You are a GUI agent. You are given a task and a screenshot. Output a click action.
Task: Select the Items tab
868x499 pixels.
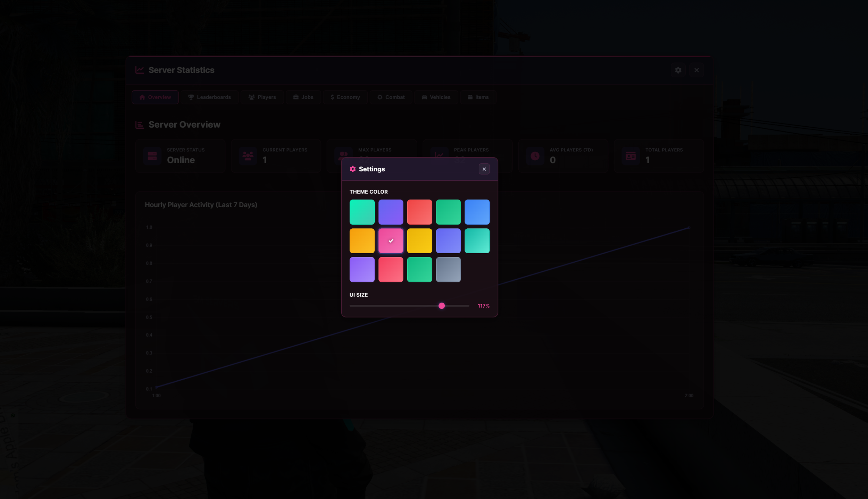pyautogui.click(x=478, y=97)
